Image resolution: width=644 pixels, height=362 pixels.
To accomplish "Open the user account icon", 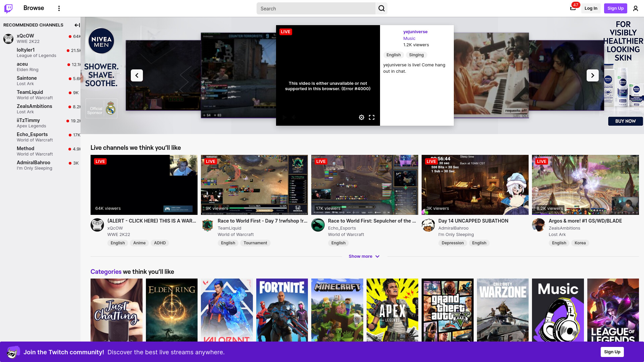I will tap(636, 8).
